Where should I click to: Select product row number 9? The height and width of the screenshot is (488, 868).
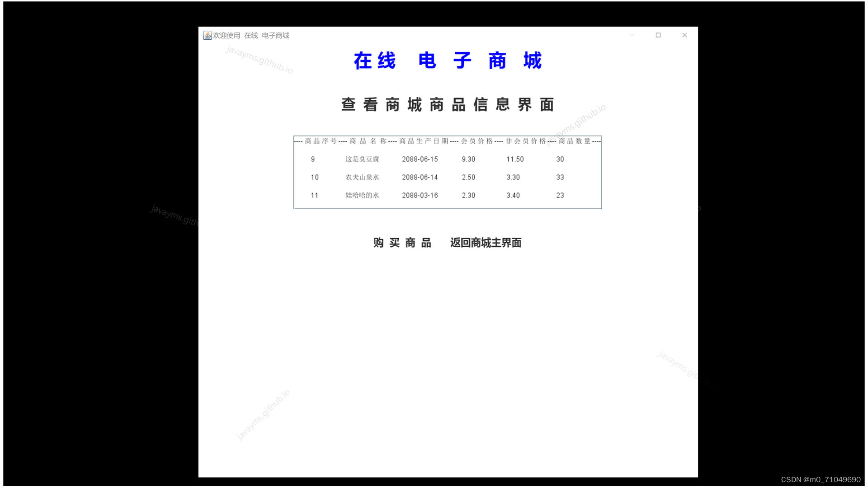tap(313, 160)
